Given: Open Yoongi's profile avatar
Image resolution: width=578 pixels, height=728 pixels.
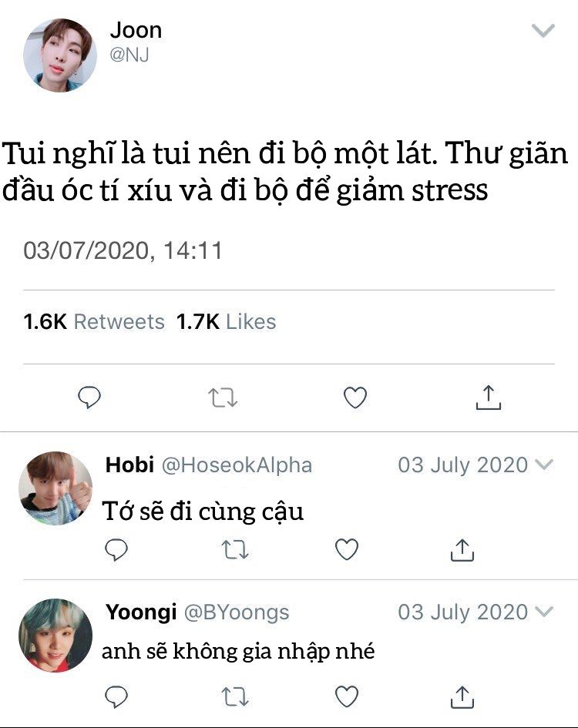Looking at the screenshot, I should [x=55, y=635].
